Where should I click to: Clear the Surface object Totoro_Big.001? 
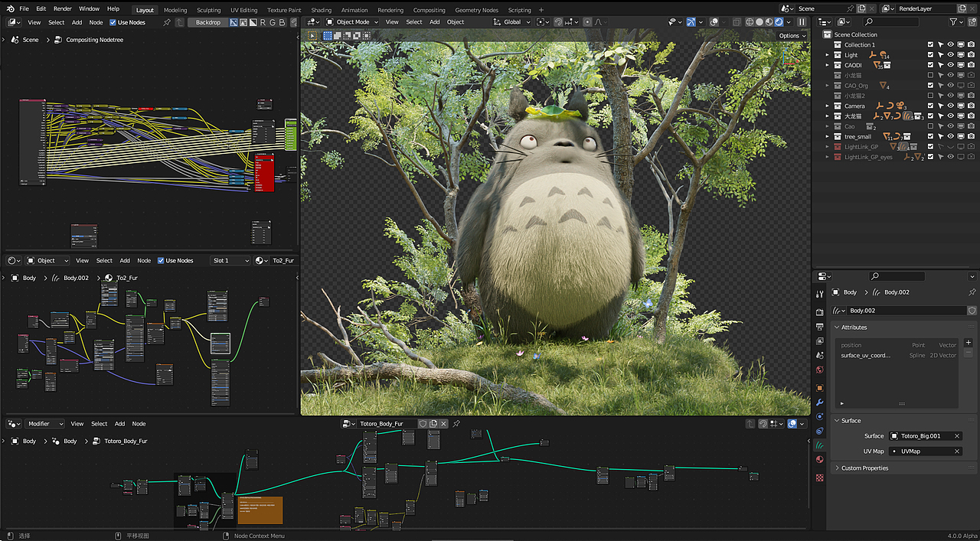pos(957,436)
